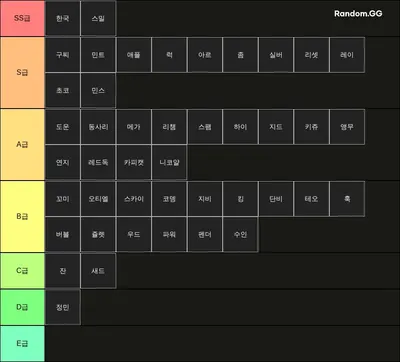Screen dimensions: 400x362
Task: Pick the 단비 tile
Action: [276, 199]
